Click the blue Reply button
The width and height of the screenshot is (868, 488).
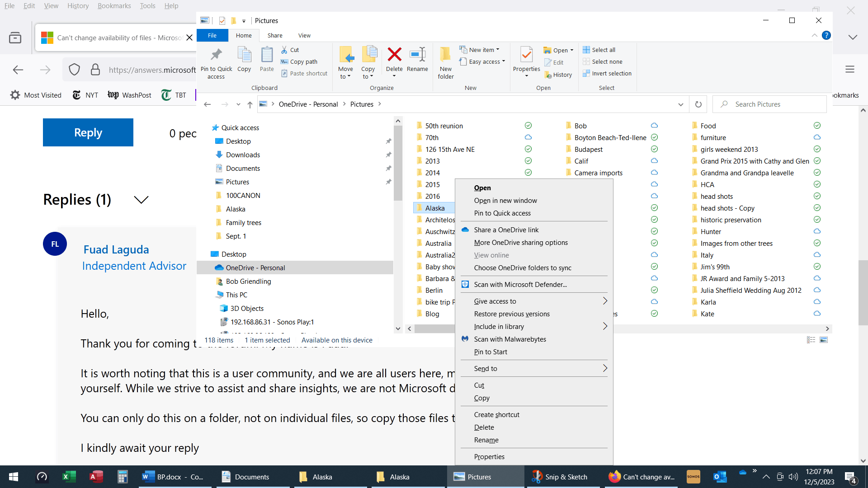click(88, 132)
